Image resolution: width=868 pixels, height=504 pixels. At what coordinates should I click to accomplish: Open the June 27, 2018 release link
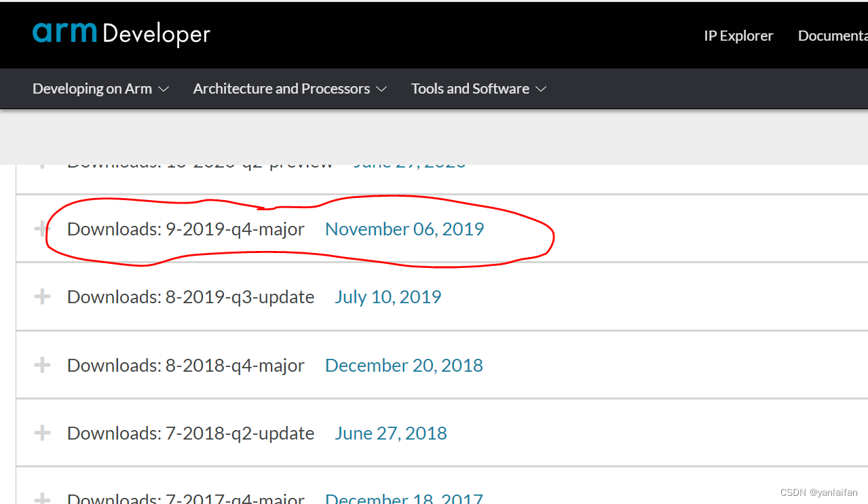(391, 432)
